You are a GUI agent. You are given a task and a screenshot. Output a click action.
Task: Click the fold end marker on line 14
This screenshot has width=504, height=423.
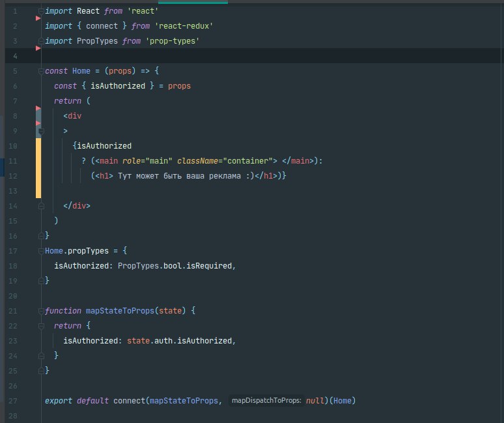click(x=41, y=206)
